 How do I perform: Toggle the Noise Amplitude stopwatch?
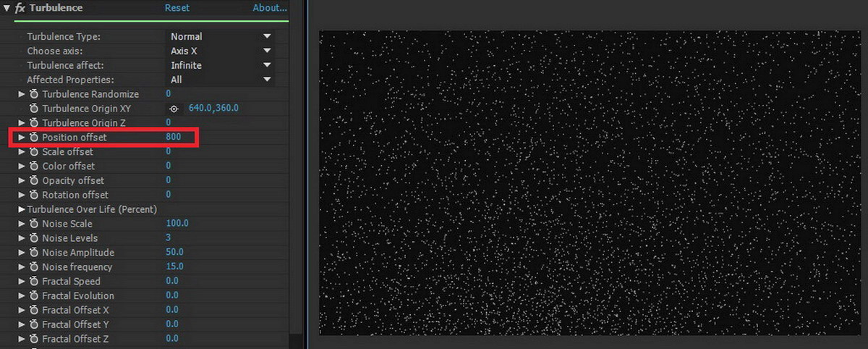(34, 253)
